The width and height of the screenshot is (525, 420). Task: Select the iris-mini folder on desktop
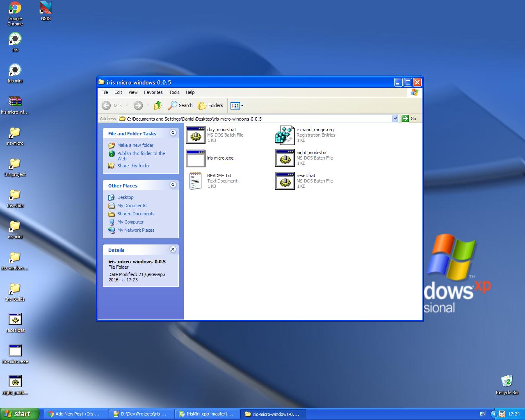click(15, 229)
